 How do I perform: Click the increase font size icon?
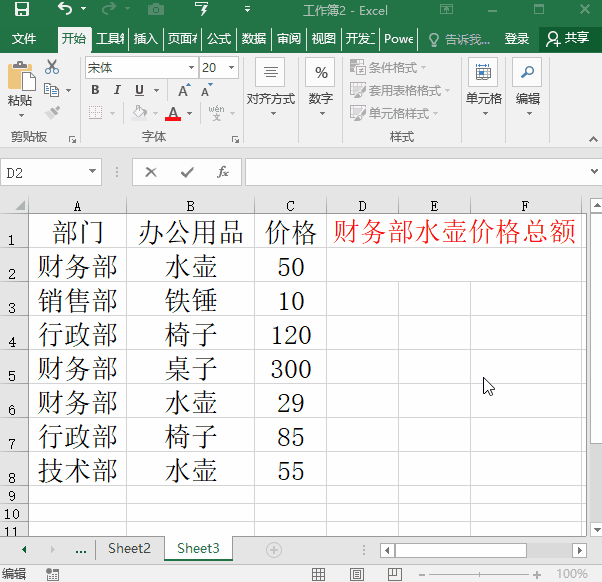[x=184, y=91]
